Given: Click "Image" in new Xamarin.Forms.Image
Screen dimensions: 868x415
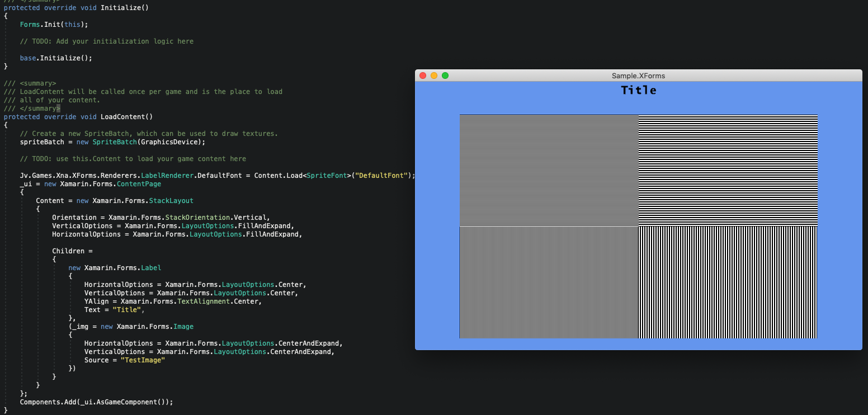Looking at the screenshot, I should [x=183, y=327].
